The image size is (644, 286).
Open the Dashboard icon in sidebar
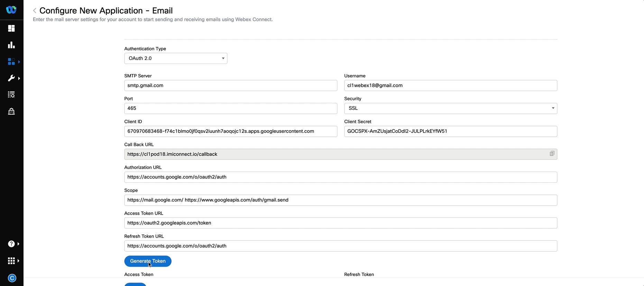(11, 28)
